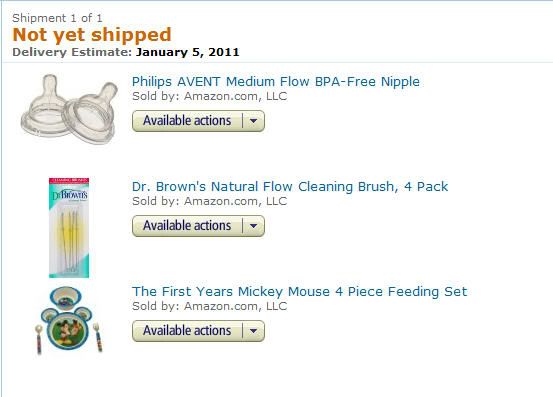This screenshot has width=553, height=397.
Task: Open the Philips AVENT Medium Flow Nipple link
Action: tap(276, 82)
